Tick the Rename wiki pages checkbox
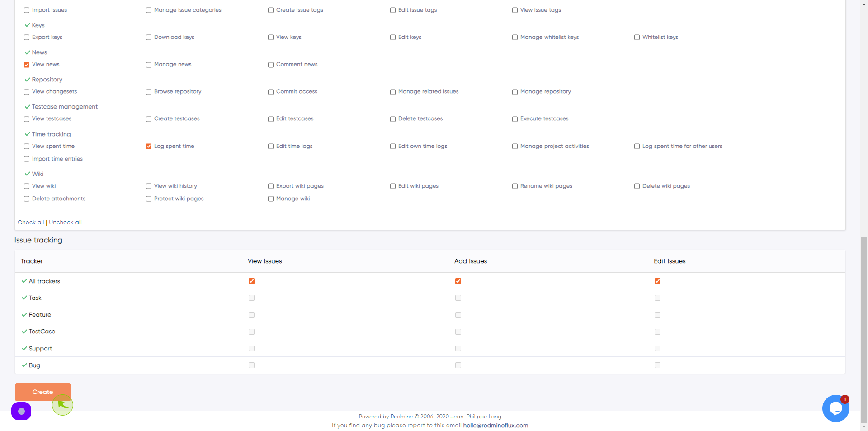868x431 pixels. pyautogui.click(x=515, y=186)
